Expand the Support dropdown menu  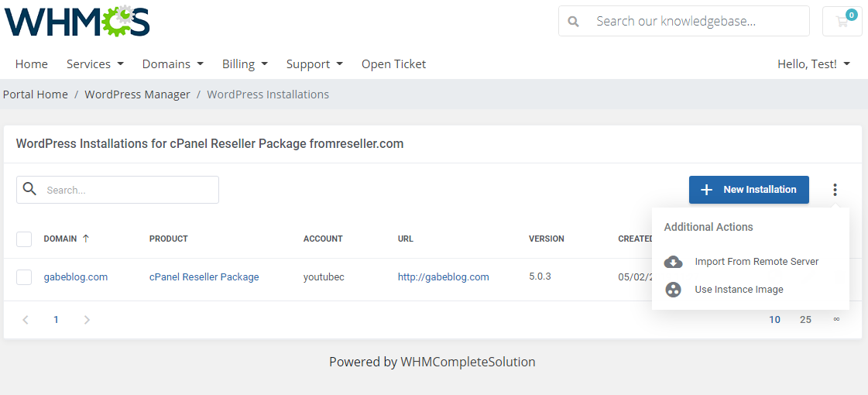pyautogui.click(x=314, y=64)
